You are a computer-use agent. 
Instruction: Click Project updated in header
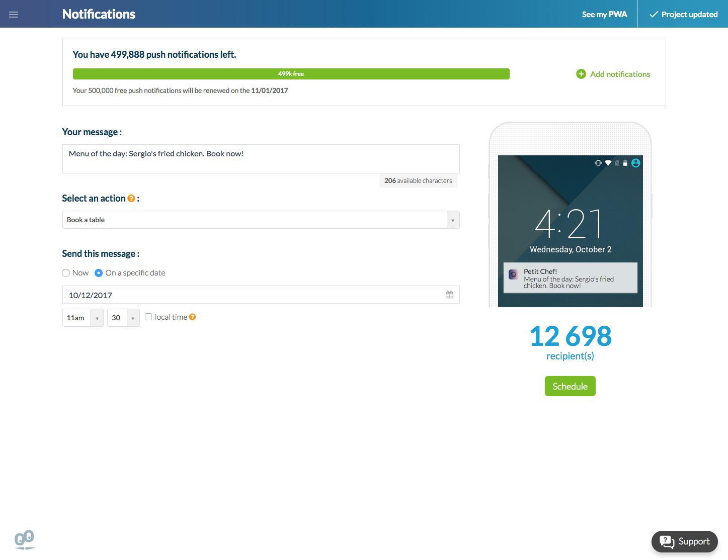[x=683, y=14]
